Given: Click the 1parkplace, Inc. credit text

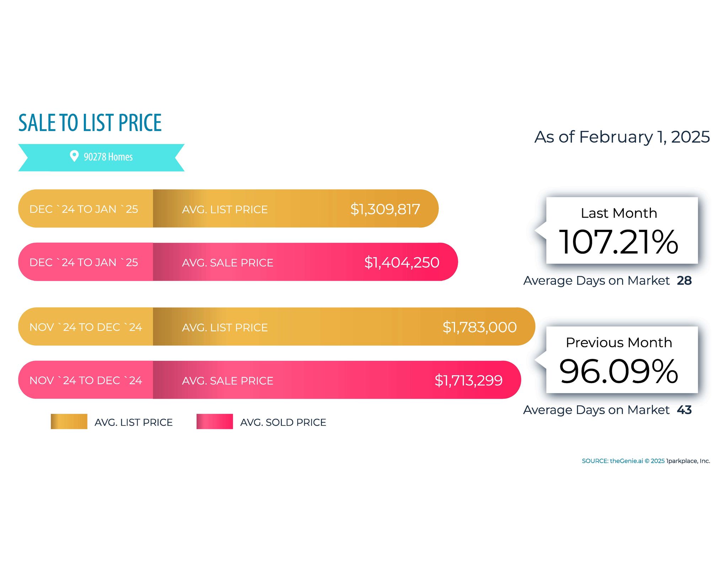Looking at the screenshot, I should 688,461.
